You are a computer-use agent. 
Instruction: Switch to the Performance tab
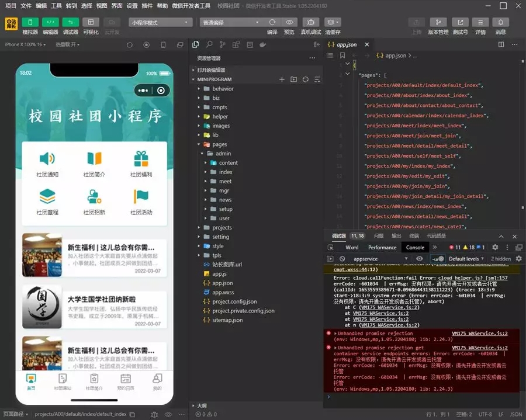(x=382, y=248)
